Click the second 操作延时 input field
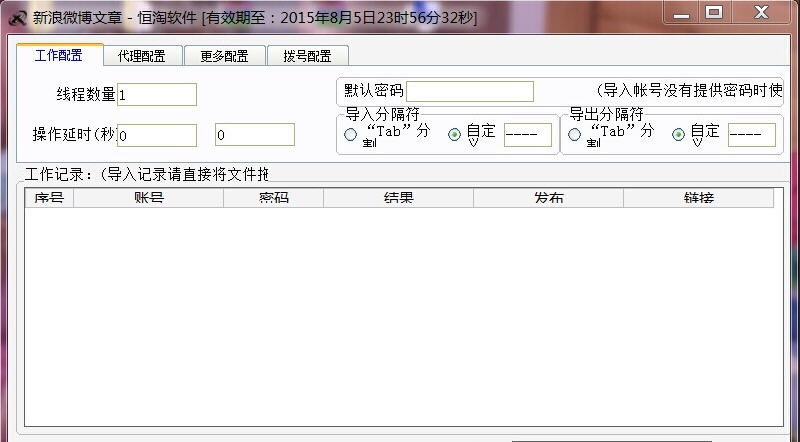The height and width of the screenshot is (442, 800). point(255,135)
